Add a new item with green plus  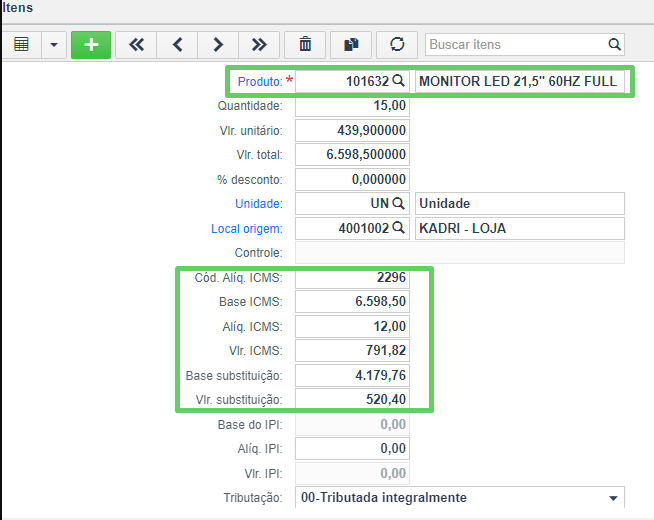tap(91, 45)
